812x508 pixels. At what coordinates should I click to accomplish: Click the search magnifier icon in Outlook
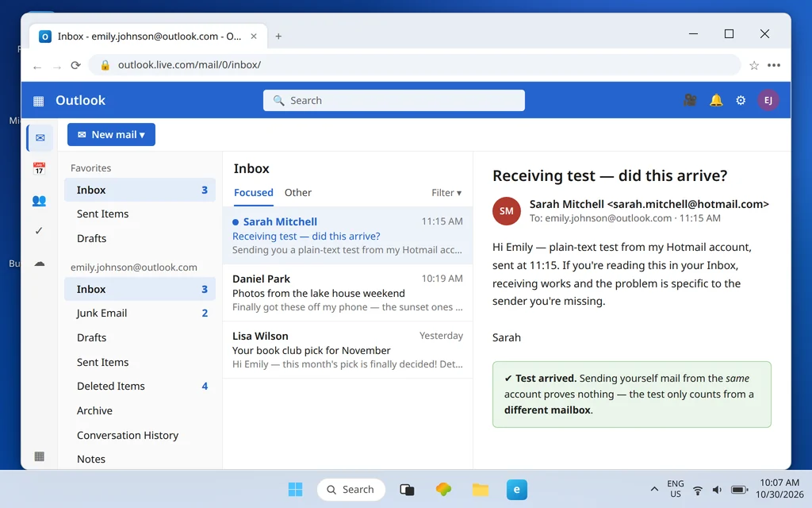point(278,101)
